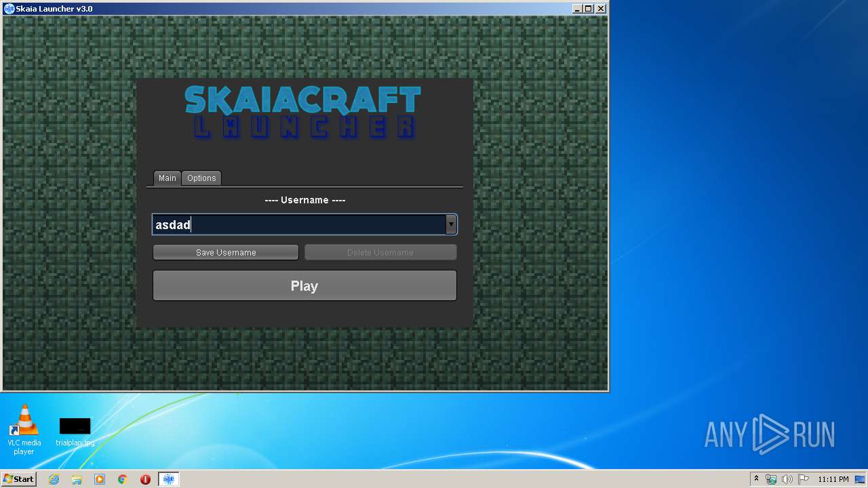Select the trialplan.jpg desktop file
This screenshot has height=488, width=868.
pyautogui.click(x=75, y=432)
